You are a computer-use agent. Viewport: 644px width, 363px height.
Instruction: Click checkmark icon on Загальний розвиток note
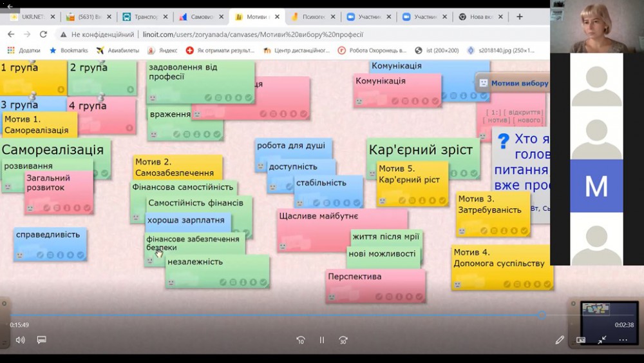[x=87, y=208]
